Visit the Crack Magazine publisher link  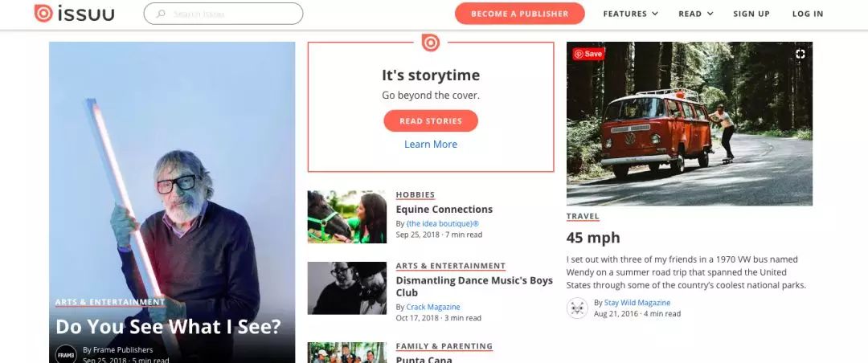(433, 307)
